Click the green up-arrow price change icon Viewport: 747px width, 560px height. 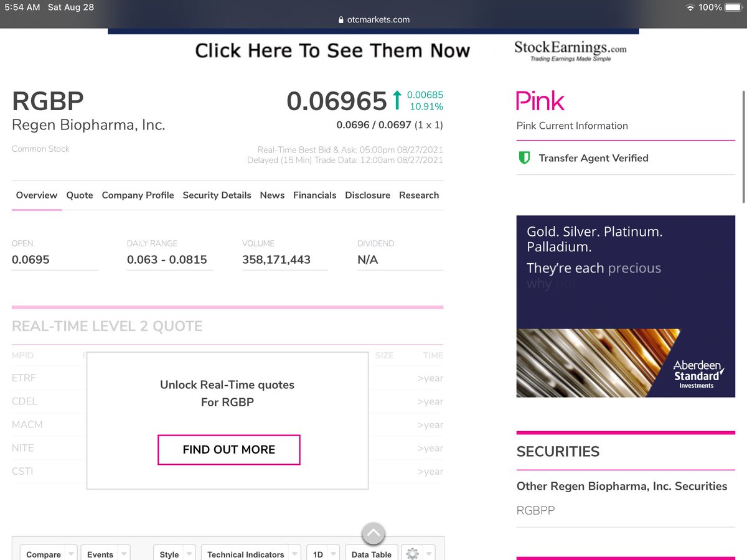click(x=397, y=100)
